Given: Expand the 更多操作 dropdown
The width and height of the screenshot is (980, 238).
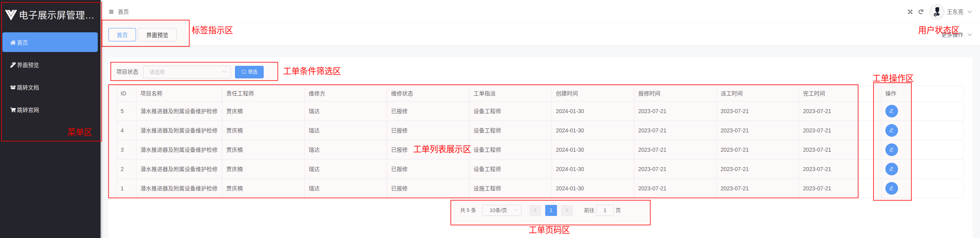Looking at the screenshot, I should coord(956,35).
